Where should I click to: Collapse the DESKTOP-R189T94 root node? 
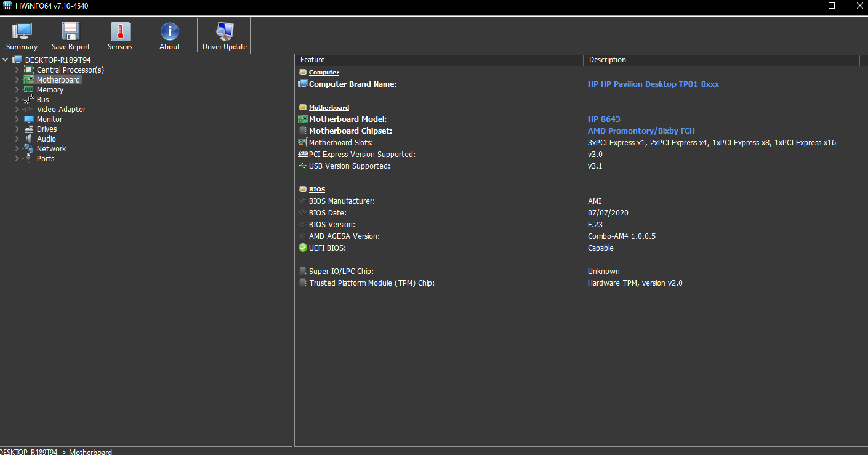(x=6, y=60)
